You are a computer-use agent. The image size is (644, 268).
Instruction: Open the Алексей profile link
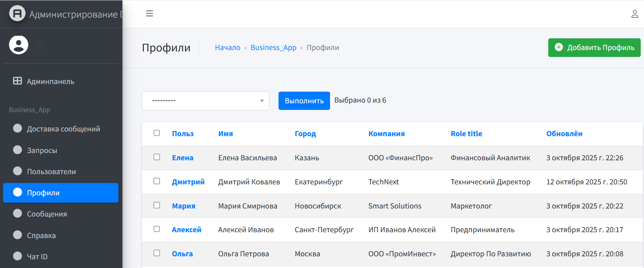tap(186, 230)
